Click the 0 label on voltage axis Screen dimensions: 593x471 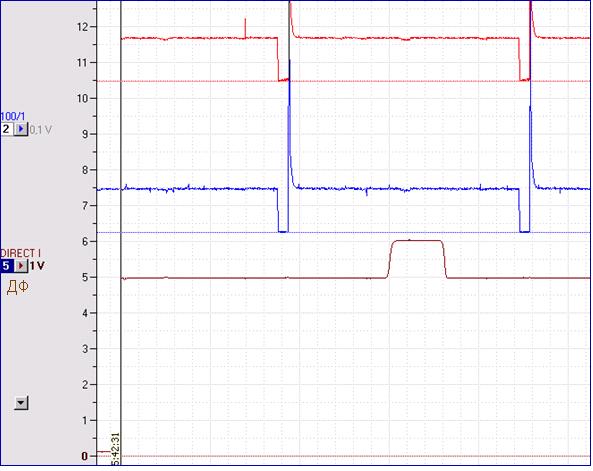point(85,456)
